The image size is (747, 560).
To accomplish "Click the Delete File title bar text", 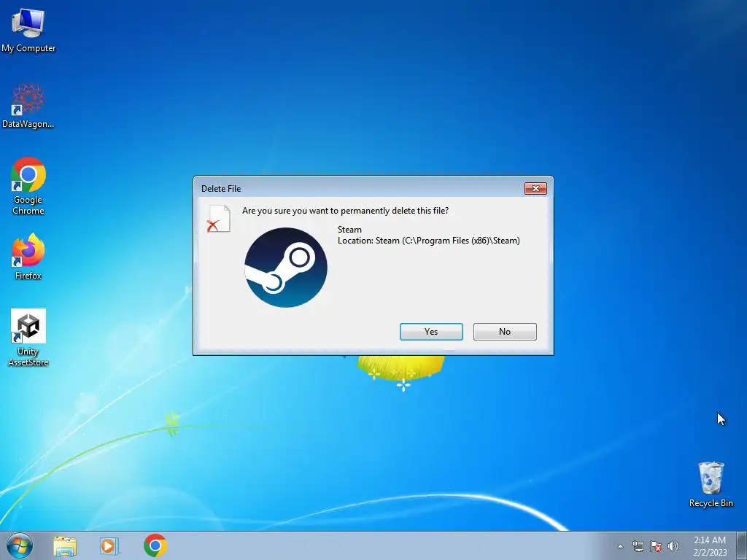I will 221,189.
